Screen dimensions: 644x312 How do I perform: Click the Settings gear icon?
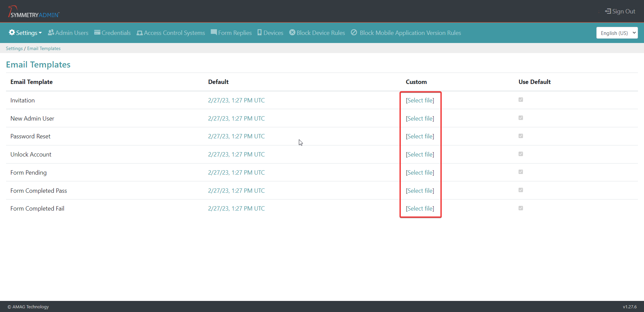(12, 33)
